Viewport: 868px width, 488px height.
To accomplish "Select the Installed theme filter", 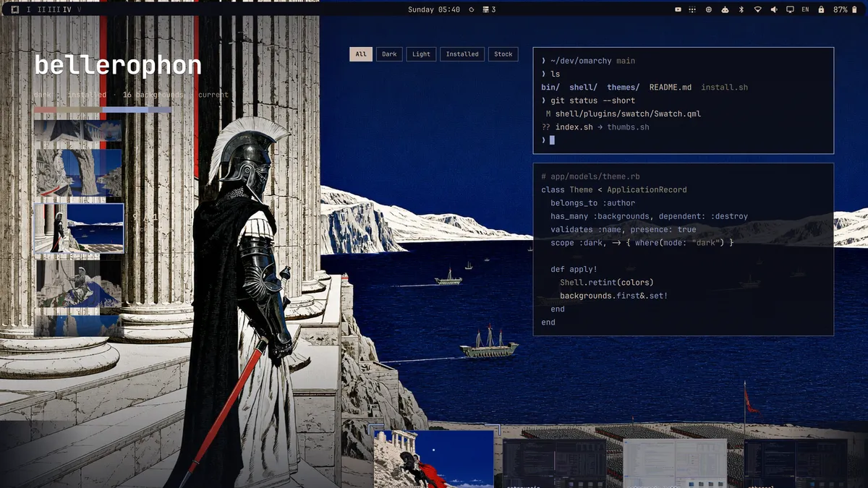I will pos(462,54).
